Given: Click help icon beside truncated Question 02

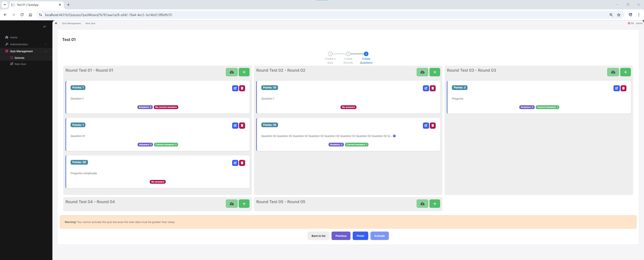Looking at the screenshot, I should tap(394, 136).
